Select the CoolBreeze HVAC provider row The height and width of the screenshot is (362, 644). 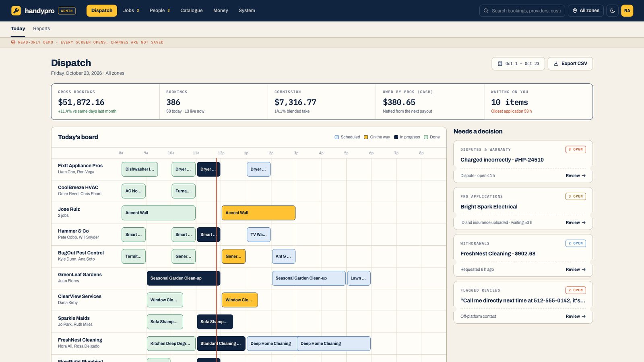249,191
